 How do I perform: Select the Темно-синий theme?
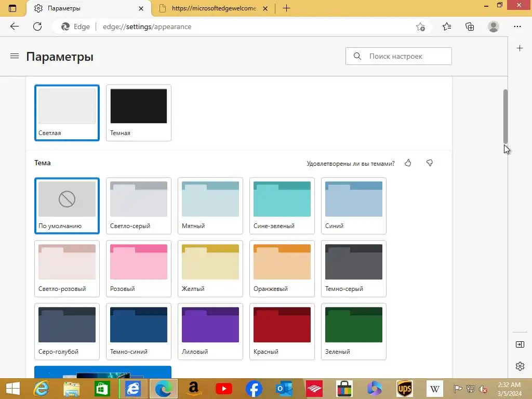click(x=138, y=331)
